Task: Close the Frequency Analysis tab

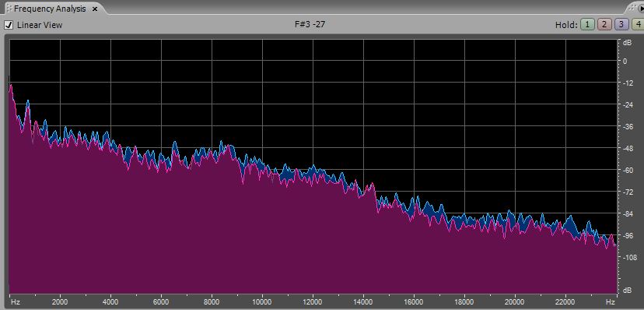Action: point(95,9)
